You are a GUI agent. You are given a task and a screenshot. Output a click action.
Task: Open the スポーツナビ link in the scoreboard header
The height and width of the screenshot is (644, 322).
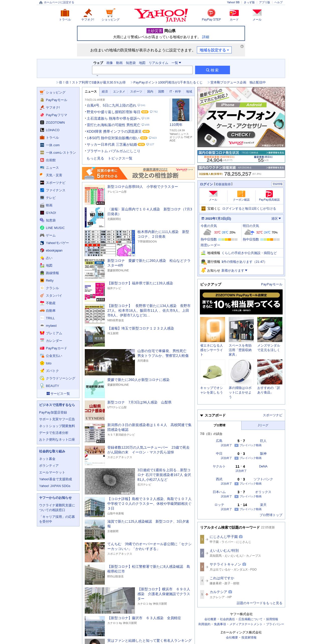(272, 415)
